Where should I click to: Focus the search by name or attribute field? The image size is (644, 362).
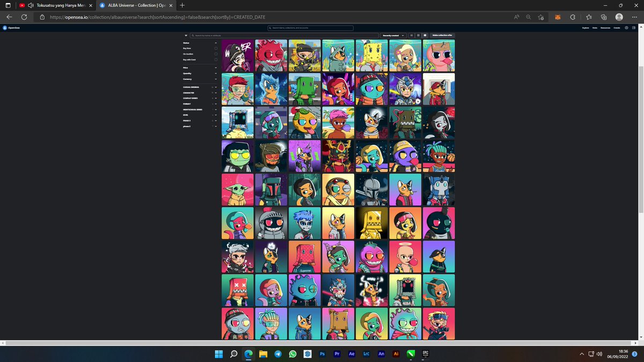tap(284, 35)
